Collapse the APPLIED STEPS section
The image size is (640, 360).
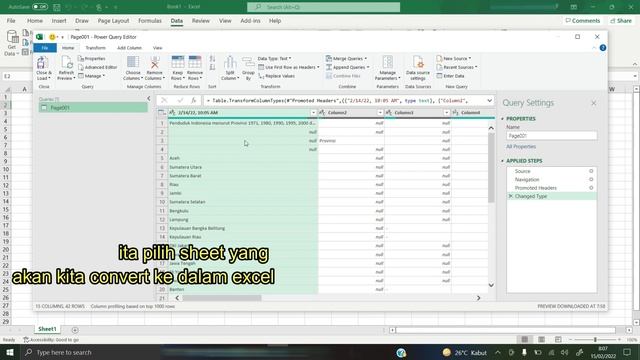coord(502,161)
